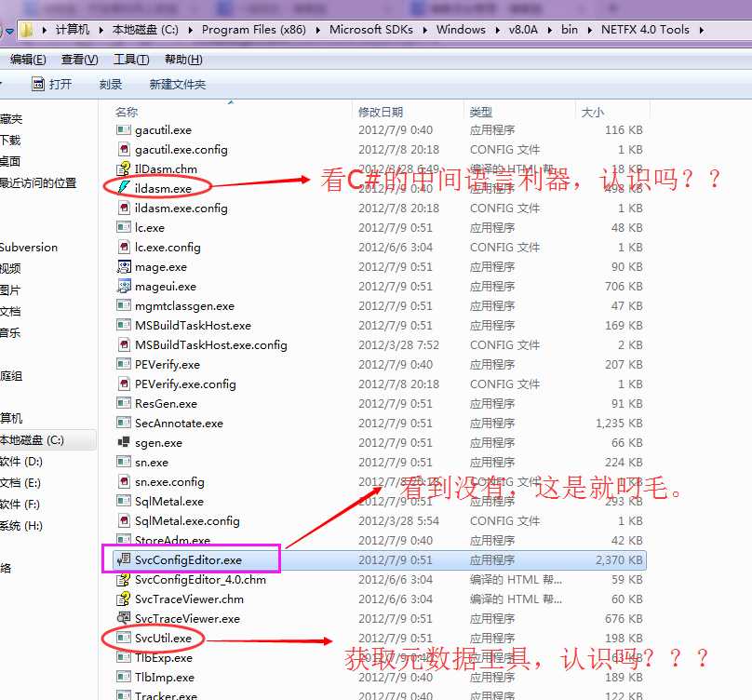The height and width of the screenshot is (700, 752).
Task: Click the lc.exe.config file icon
Action: (124, 247)
